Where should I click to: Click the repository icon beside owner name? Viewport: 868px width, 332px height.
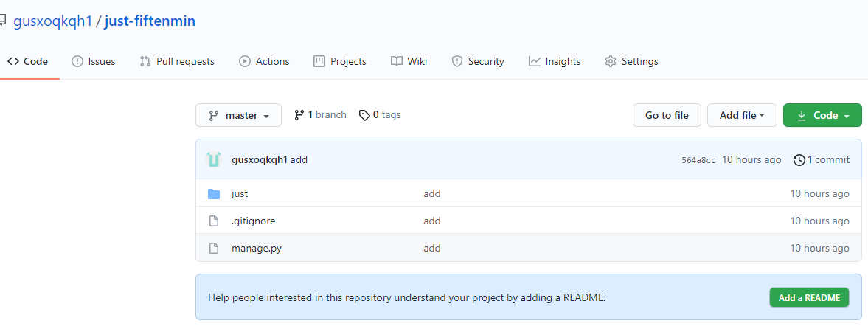pos(2,21)
